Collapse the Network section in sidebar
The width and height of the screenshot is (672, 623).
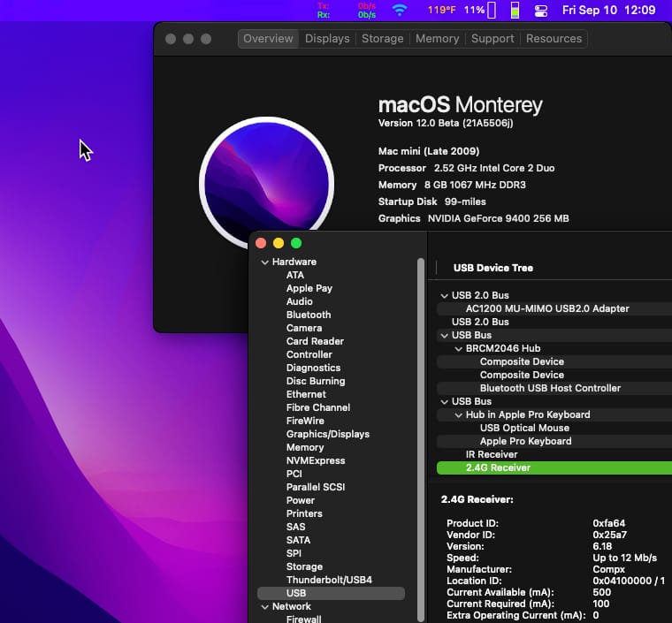(264, 607)
